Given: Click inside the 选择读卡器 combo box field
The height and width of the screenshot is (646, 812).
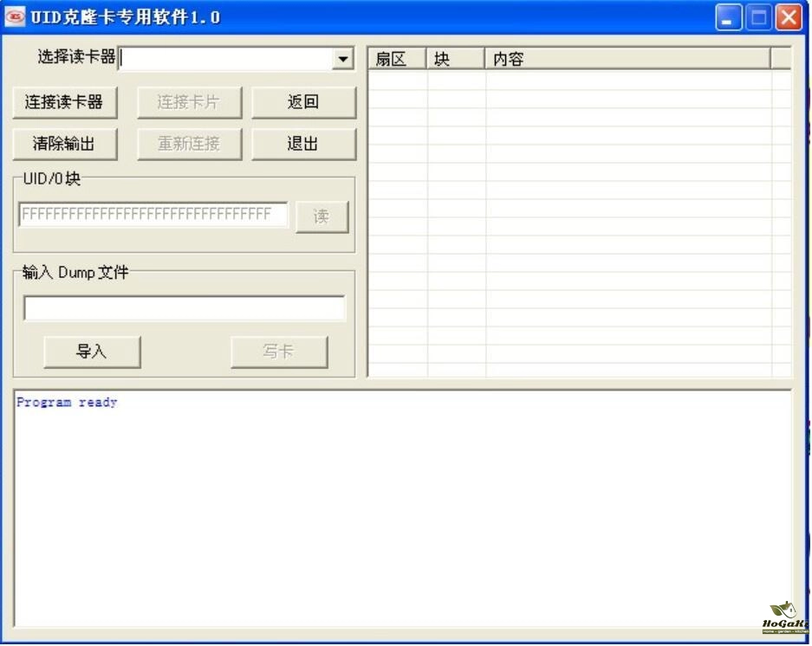Looking at the screenshot, I should [x=225, y=59].
